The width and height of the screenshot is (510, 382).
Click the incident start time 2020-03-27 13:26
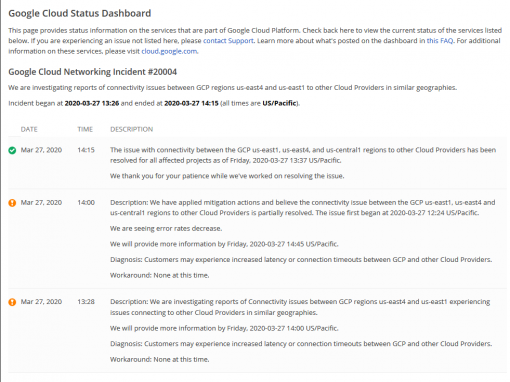click(92, 103)
